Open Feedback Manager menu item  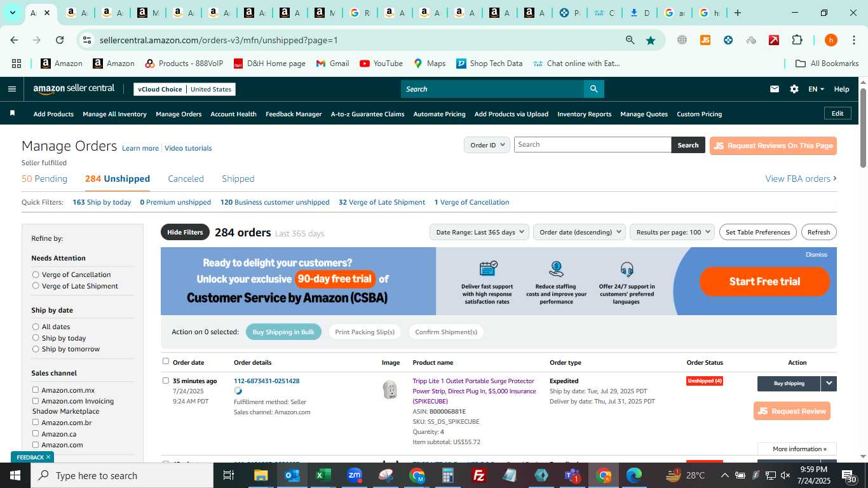coord(294,114)
